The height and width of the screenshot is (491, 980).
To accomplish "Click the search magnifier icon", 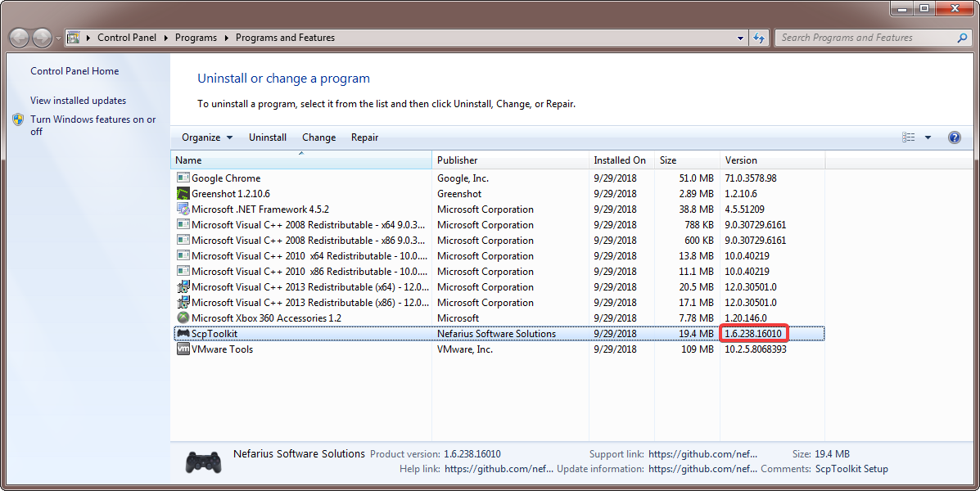I will tap(962, 38).
